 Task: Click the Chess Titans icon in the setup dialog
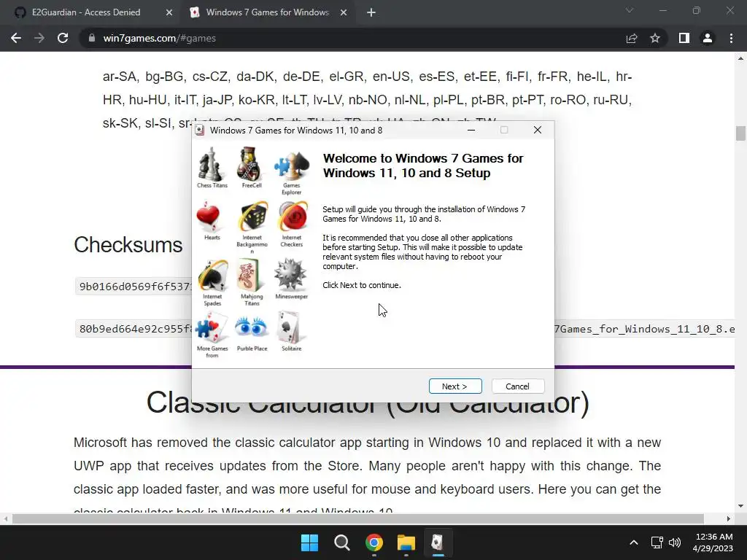click(211, 164)
